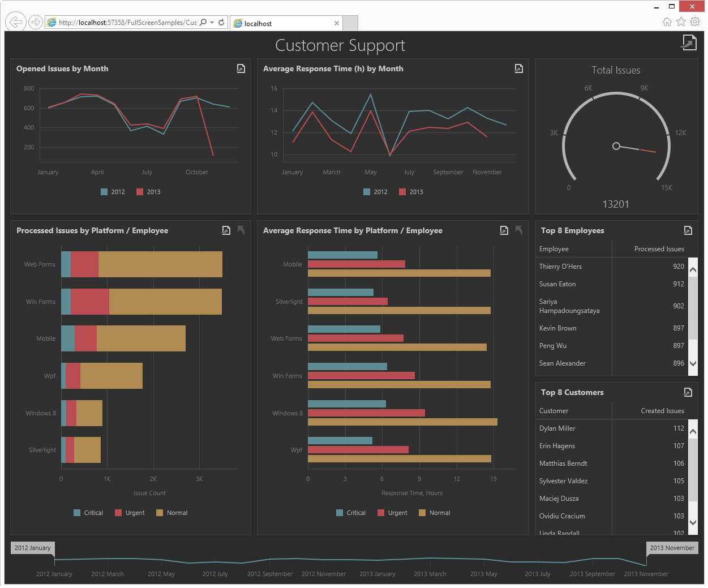The width and height of the screenshot is (708, 588).
Task: Toggle Urgent legend in Processed Issues chart
Action: [130, 513]
